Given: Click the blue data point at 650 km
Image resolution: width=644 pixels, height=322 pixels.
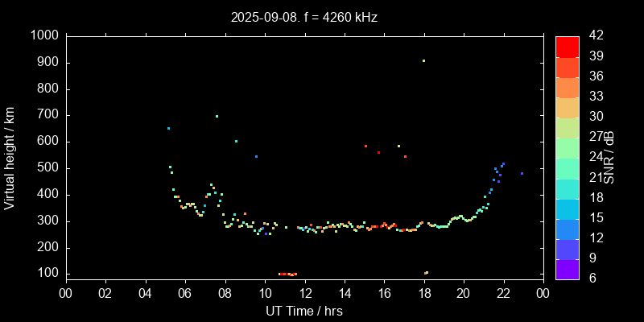Looking at the screenshot, I should [x=168, y=128].
